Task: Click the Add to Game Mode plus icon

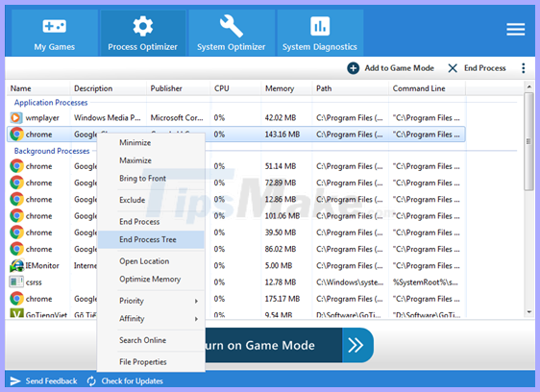Action: click(353, 68)
